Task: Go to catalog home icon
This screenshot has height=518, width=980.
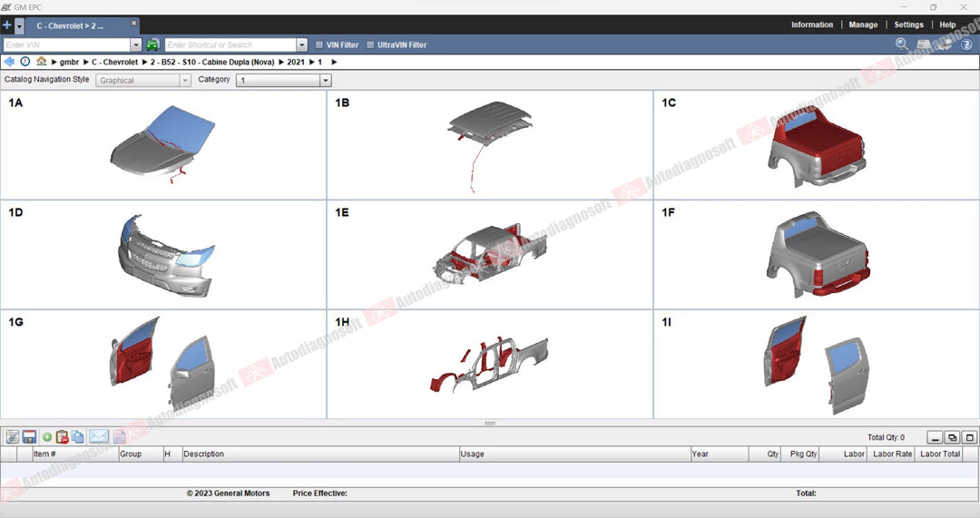Action: tap(41, 62)
